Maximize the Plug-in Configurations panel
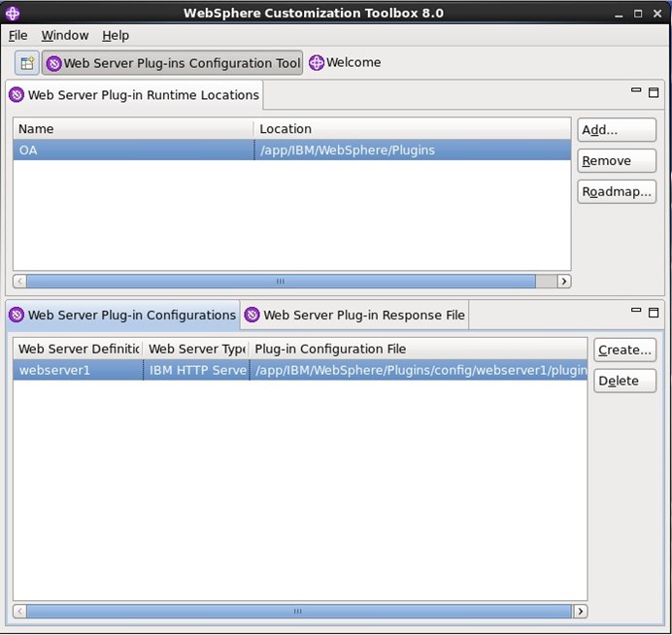 coord(654,312)
